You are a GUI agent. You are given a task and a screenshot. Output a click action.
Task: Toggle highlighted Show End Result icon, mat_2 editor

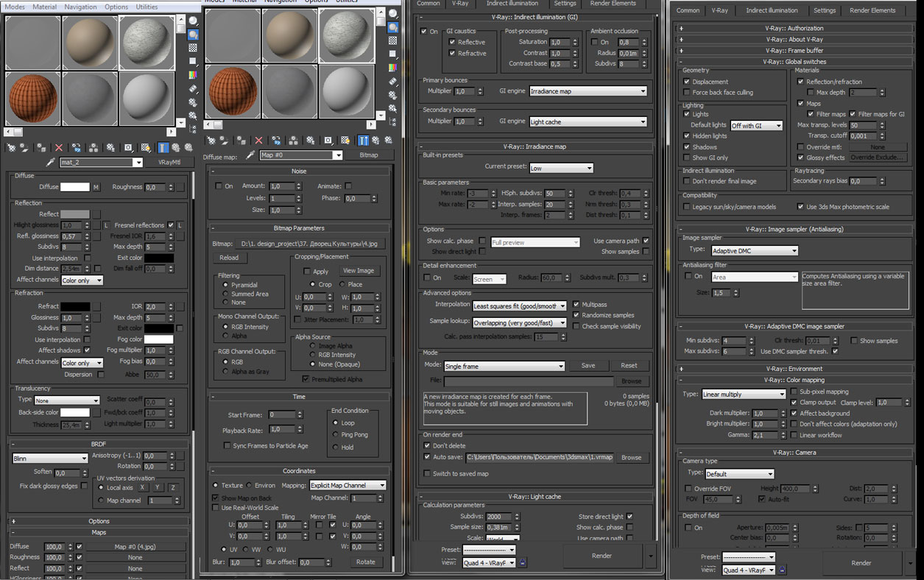click(163, 148)
